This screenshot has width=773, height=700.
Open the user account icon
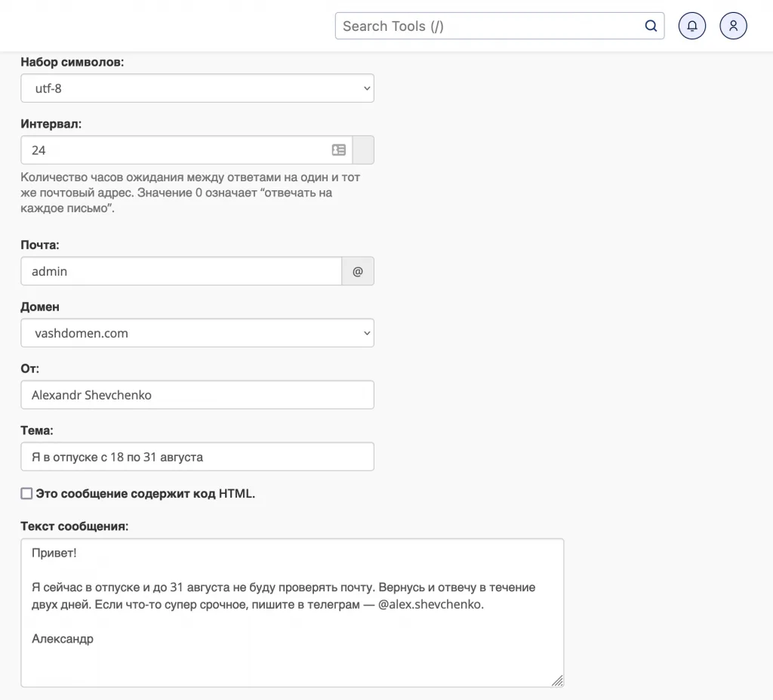click(733, 26)
